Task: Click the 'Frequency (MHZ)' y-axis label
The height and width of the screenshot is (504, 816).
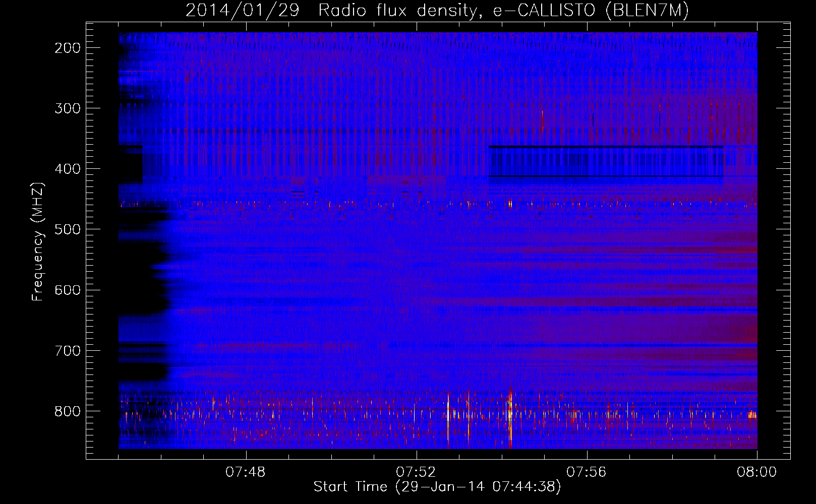Action: click(38, 241)
